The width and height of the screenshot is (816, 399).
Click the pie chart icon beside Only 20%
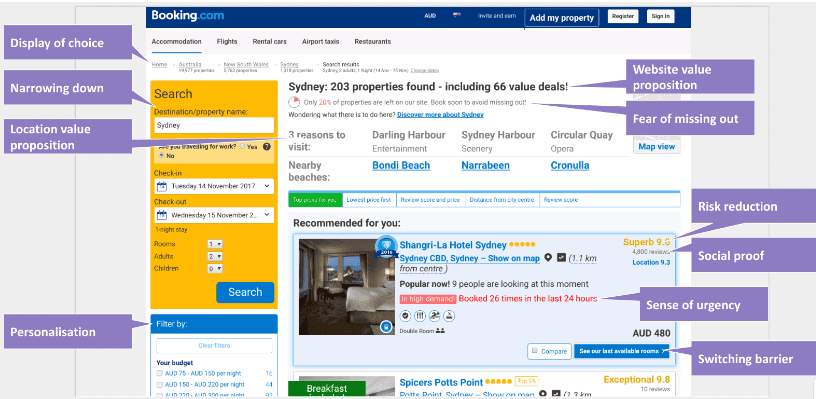pos(294,102)
